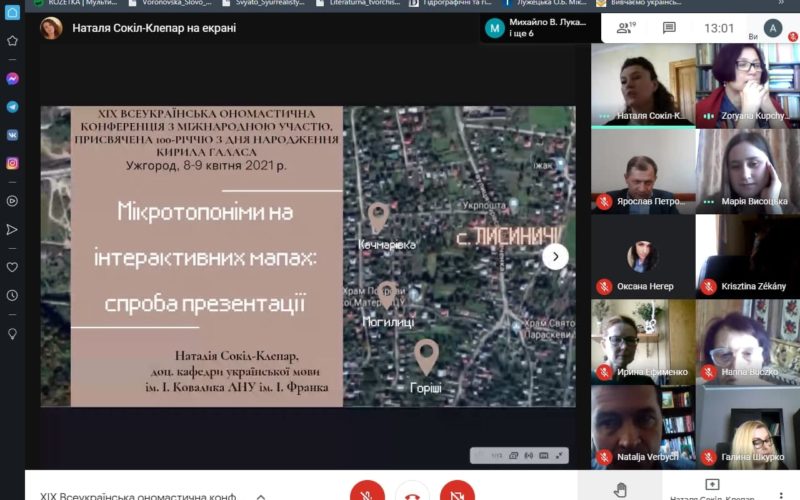Click the account avatar labeled A
Viewport: 800px width, 500px height.
point(772,28)
